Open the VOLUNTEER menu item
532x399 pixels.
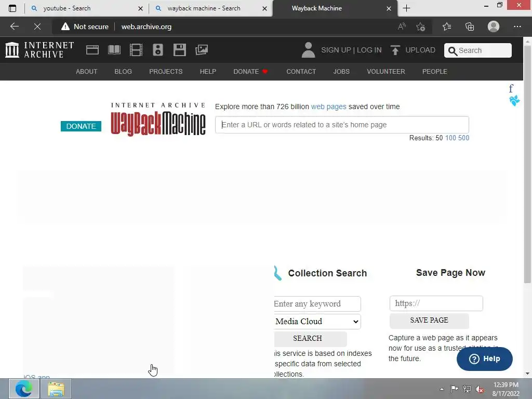coord(386,72)
